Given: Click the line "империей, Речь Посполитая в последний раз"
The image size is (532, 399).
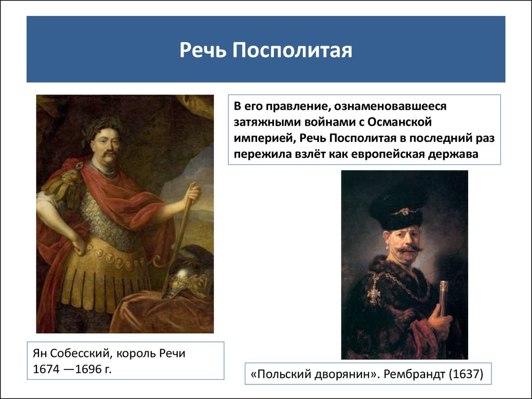Looking at the screenshot, I should coord(364,138).
